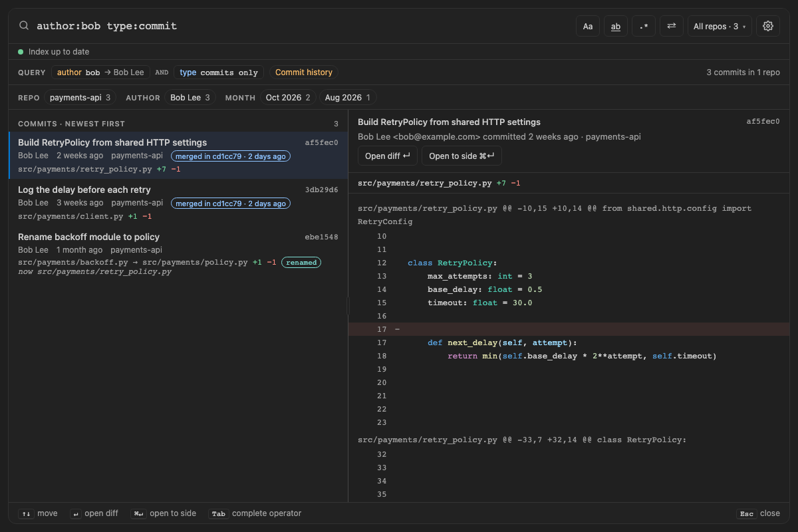Click 3 commits in 1 repo summary
Image resolution: width=798 pixels, height=532 pixels.
coord(743,72)
